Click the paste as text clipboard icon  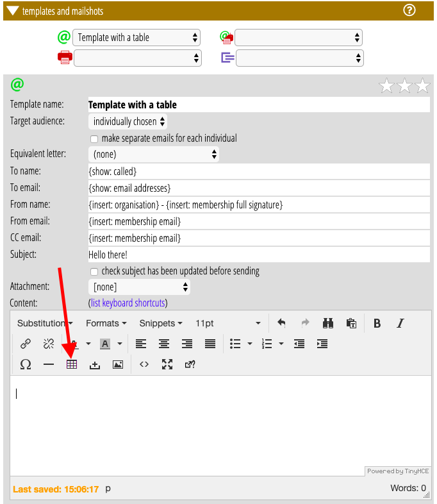tap(351, 323)
